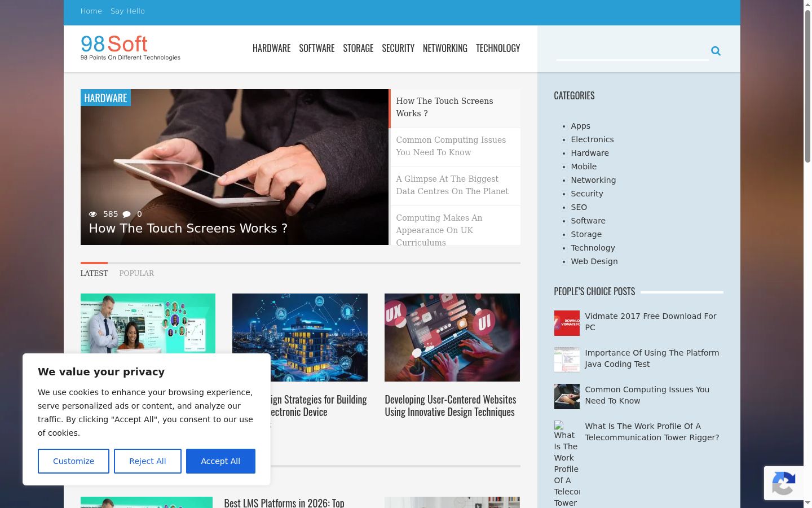Open the Networking menu item
The image size is (812, 508).
click(445, 48)
